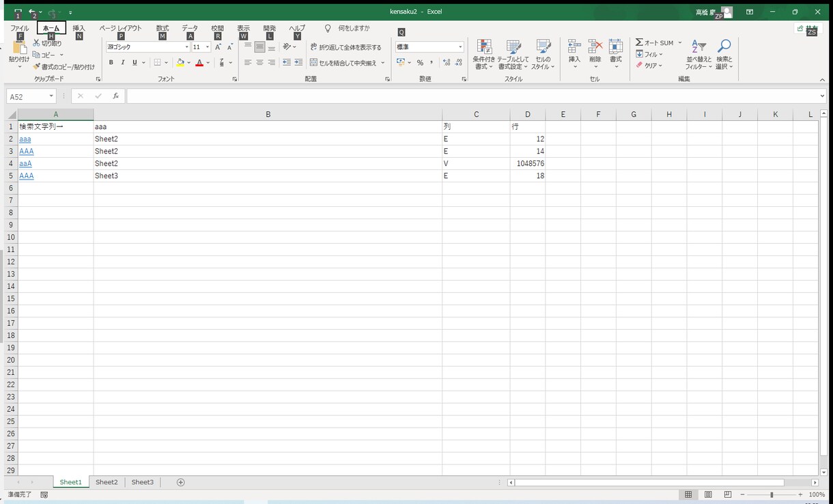Click the formula bar input field
Viewport: 833px width, 504px height.
tap(471, 96)
